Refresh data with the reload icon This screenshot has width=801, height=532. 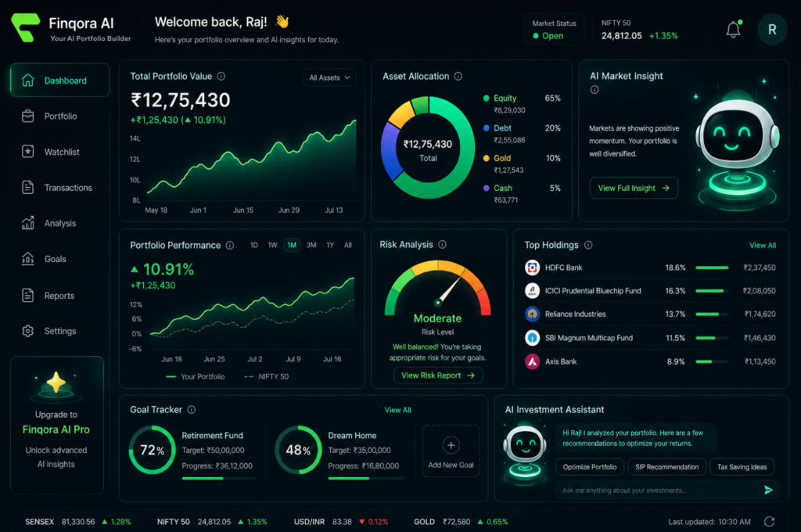tap(770, 522)
